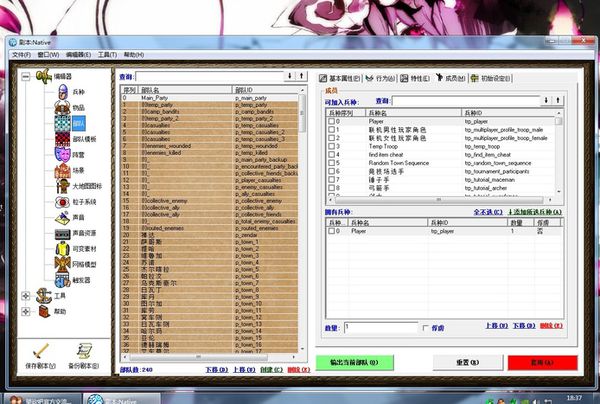Click 上移 link under owned troops
The image size is (600, 404).
pos(497,326)
